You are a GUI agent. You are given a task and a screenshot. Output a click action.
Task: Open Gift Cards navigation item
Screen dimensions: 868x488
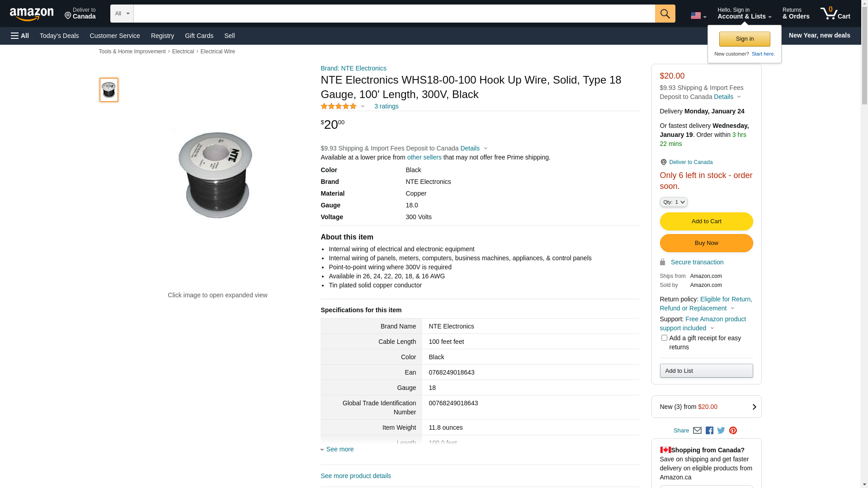tap(199, 36)
